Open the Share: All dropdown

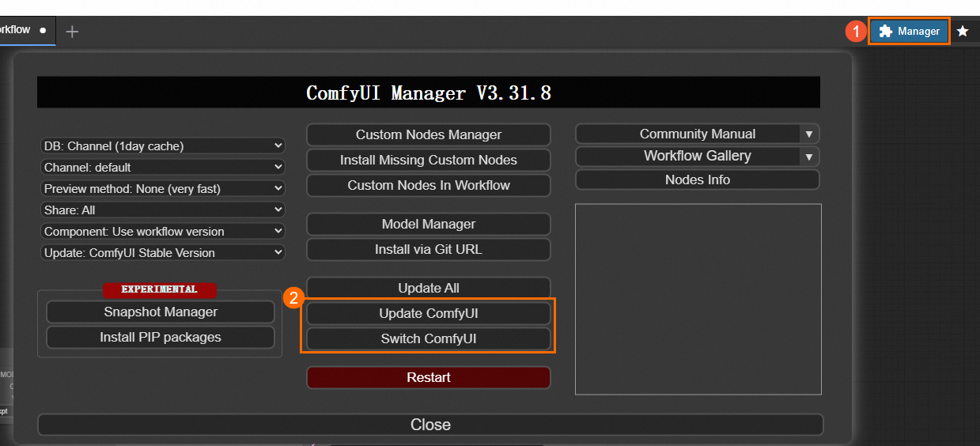[162, 210]
